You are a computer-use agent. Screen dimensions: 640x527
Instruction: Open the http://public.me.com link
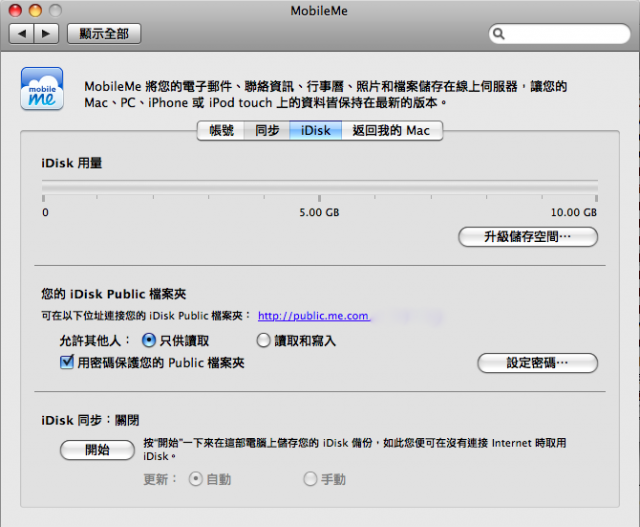(x=314, y=316)
